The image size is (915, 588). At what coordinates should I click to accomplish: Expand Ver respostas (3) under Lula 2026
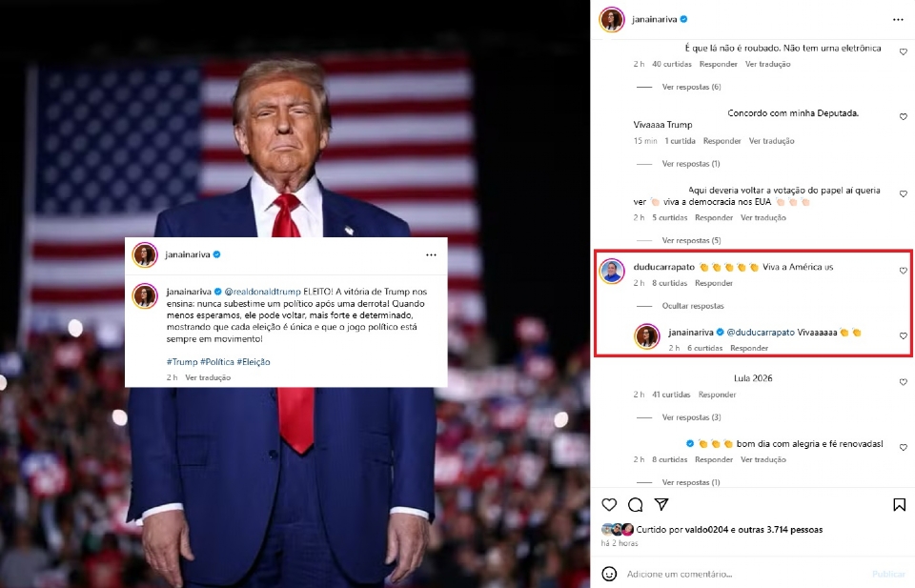coord(691,417)
